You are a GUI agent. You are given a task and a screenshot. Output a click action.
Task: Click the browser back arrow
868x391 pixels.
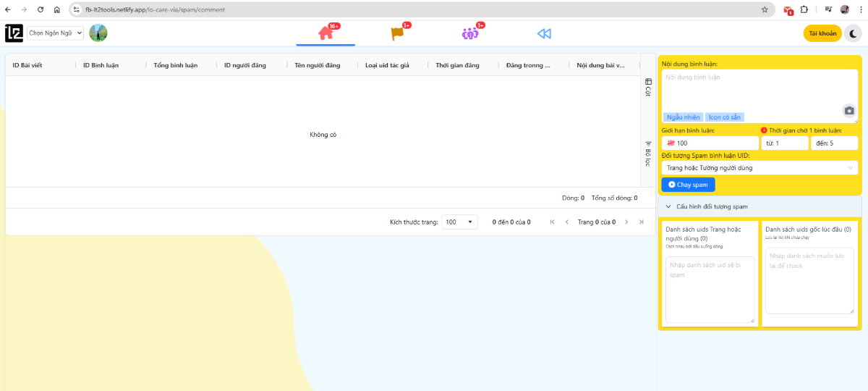pos(8,9)
